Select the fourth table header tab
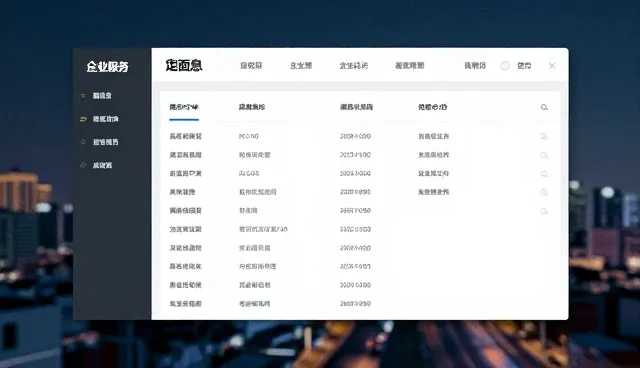The height and width of the screenshot is (368, 640). (x=433, y=107)
